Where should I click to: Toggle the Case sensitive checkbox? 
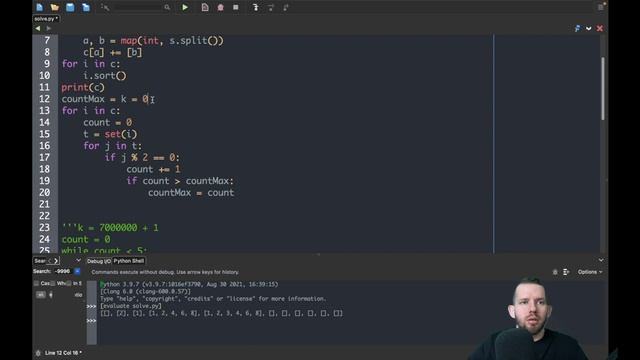(x=36, y=283)
